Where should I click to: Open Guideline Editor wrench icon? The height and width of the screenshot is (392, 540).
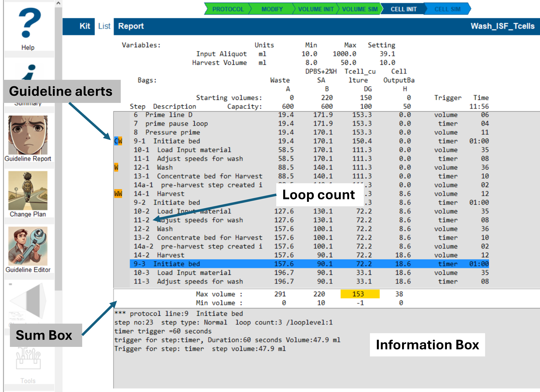point(28,246)
